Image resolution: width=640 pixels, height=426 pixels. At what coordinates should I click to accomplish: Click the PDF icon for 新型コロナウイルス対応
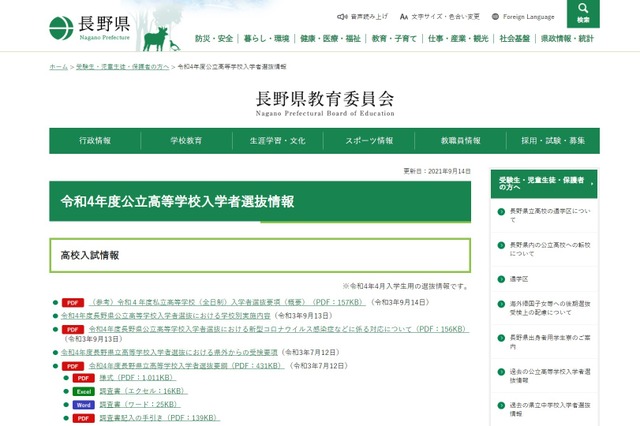(73, 329)
